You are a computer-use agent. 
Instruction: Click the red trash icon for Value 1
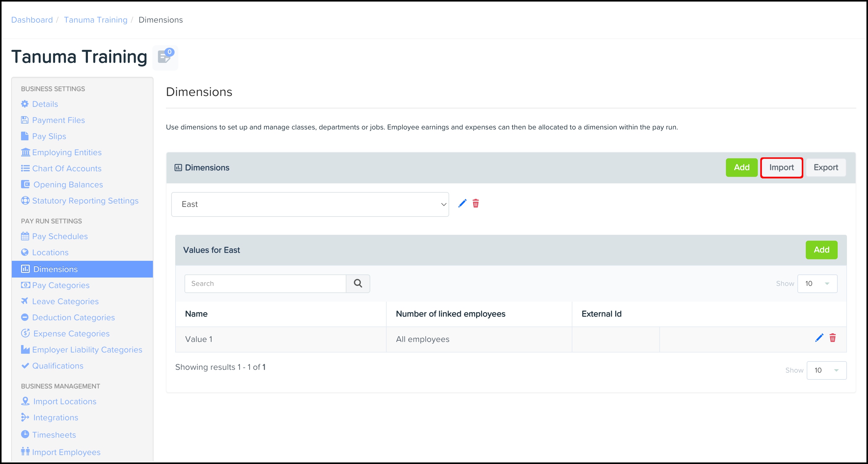point(832,338)
